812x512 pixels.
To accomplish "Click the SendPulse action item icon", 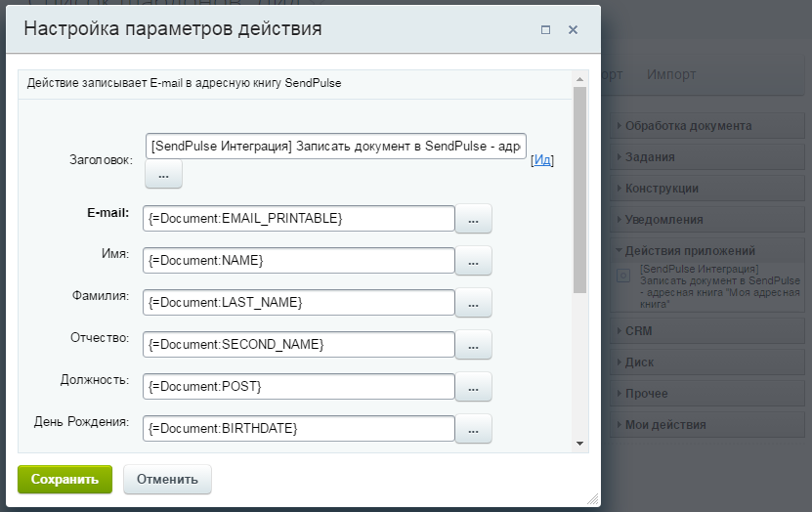I will click(x=623, y=277).
